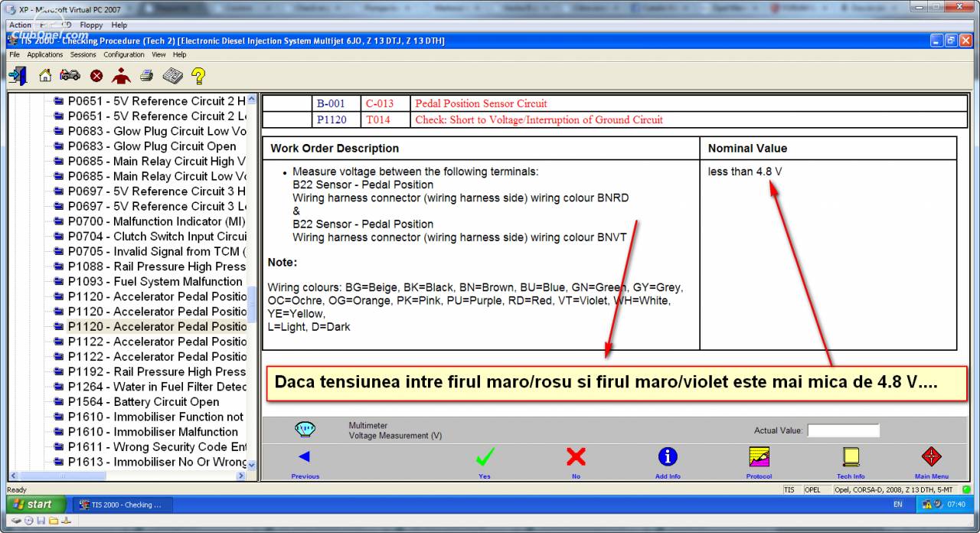
Task: Click the T014 link
Action: (x=377, y=119)
